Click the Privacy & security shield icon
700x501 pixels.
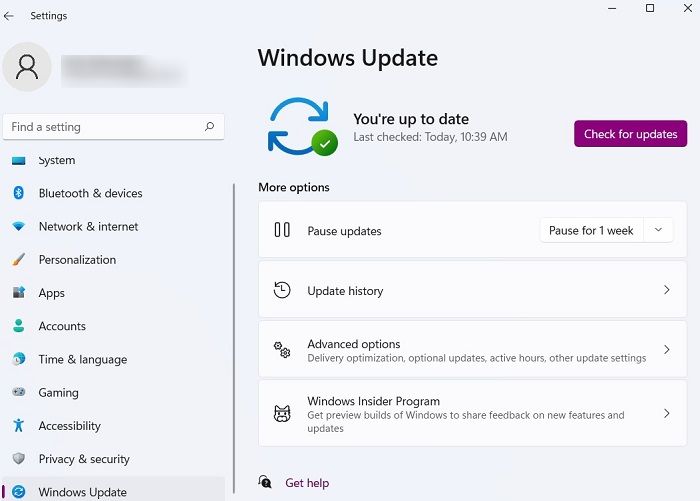pyautogui.click(x=18, y=459)
